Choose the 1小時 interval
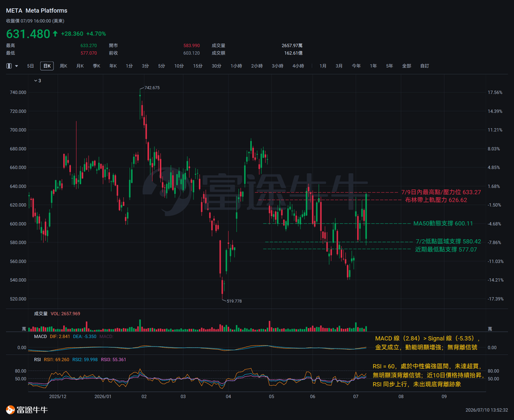The height and width of the screenshot is (420, 514). click(236, 66)
